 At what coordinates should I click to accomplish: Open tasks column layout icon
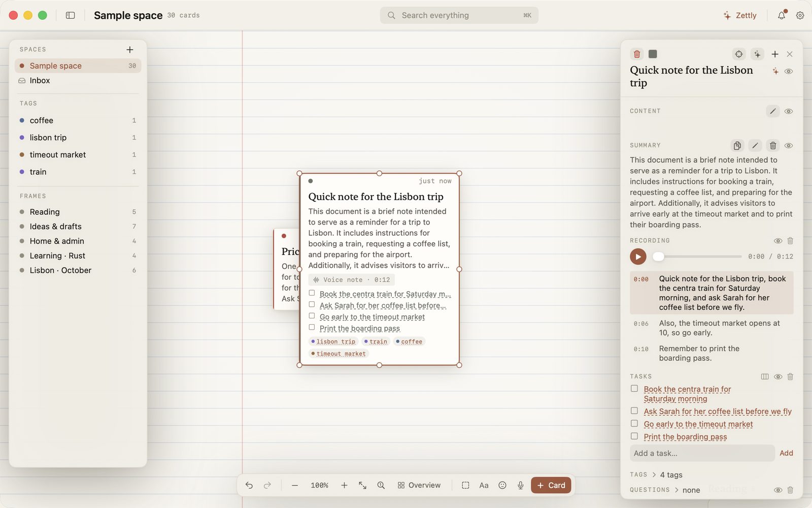pos(765,376)
